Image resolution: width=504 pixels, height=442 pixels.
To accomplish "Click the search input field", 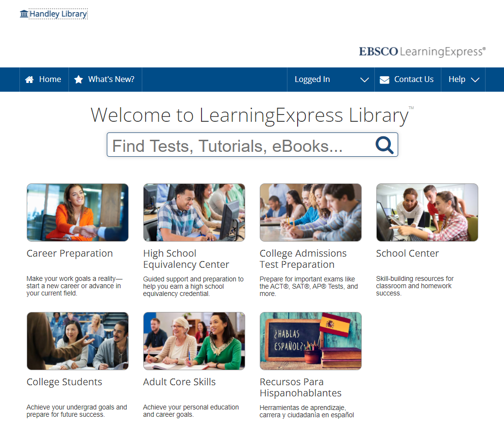I will [x=233, y=145].
